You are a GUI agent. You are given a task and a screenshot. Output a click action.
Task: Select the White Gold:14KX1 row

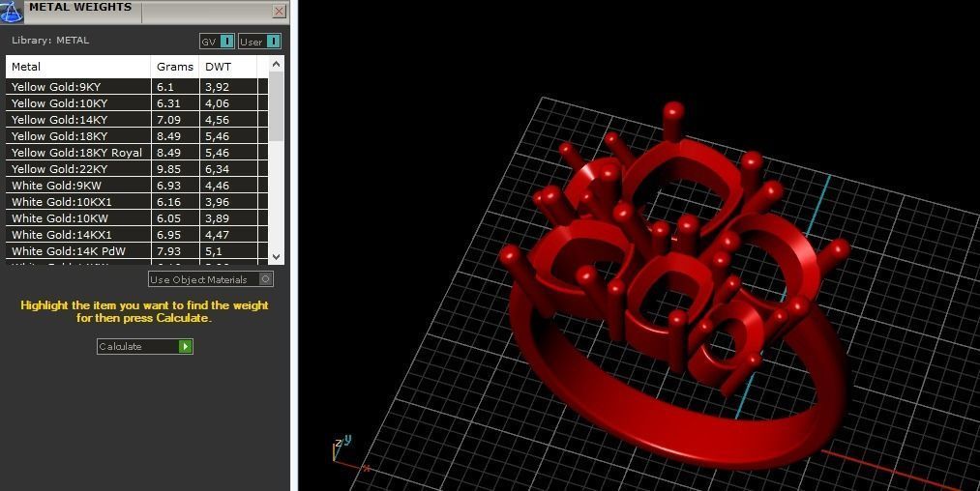[x=136, y=234]
